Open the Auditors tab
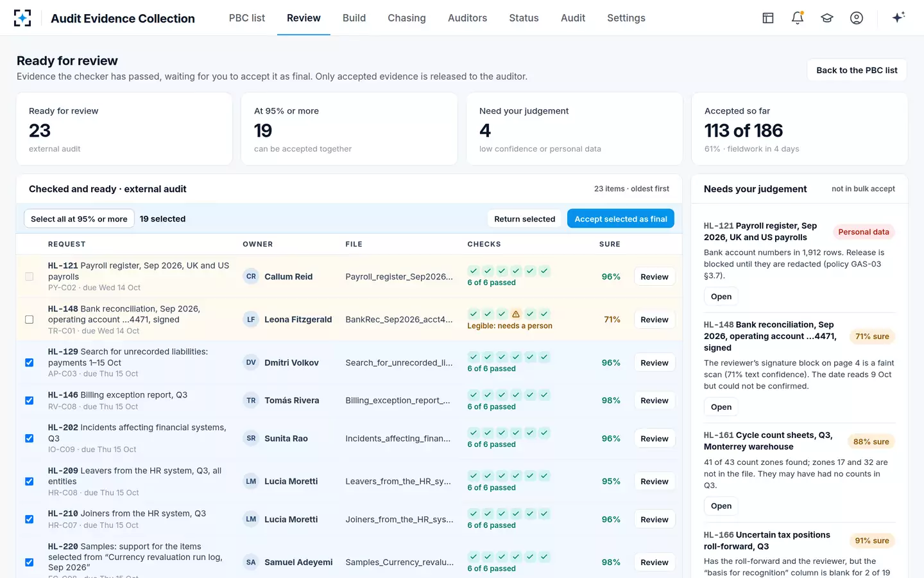924x578 pixels. 468,18
